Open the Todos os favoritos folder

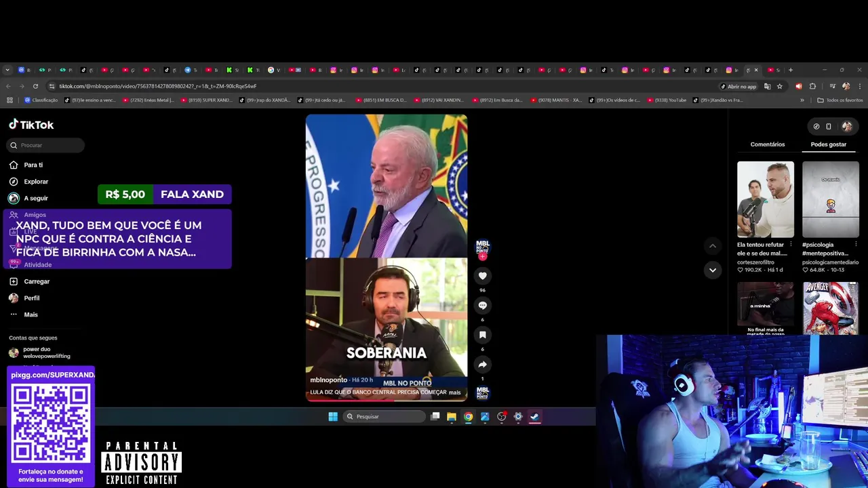840,100
